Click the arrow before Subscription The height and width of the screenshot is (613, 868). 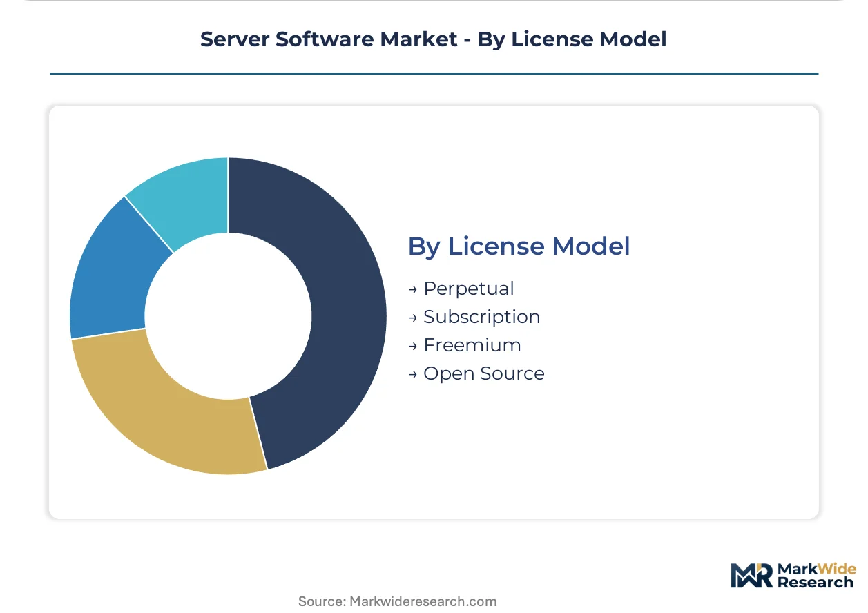[413, 318]
